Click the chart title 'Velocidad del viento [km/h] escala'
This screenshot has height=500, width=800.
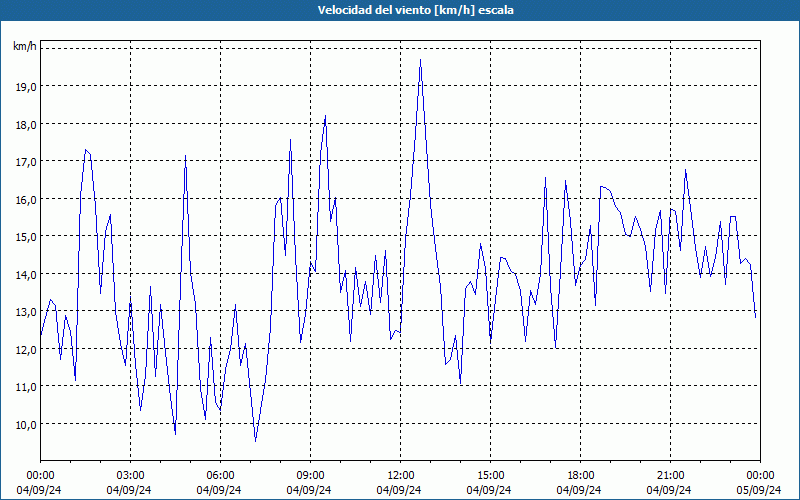(415, 10)
